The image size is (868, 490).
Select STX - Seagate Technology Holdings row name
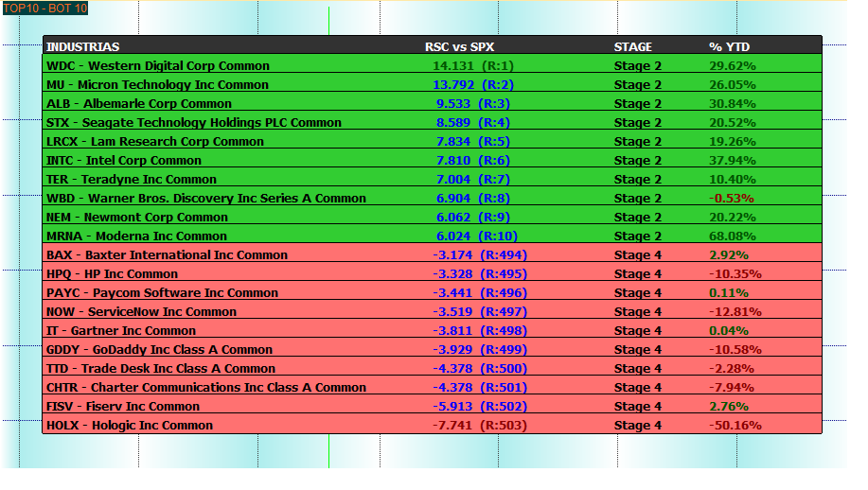pos(194,122)
